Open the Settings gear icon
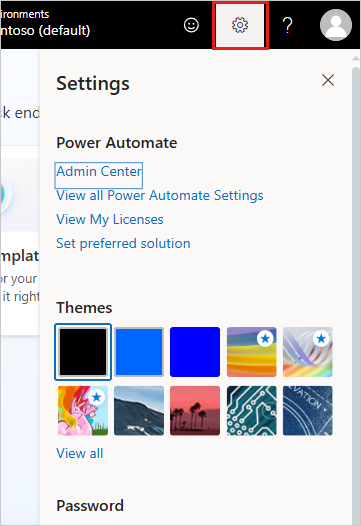Viewport: 361px width, 526px height. point(240,25)
